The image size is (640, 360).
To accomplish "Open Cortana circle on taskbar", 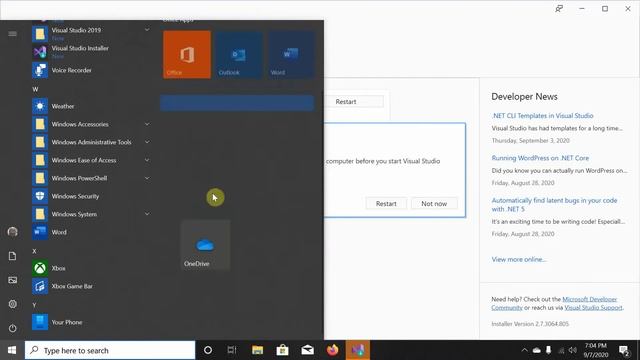I will tap(207, 350).
